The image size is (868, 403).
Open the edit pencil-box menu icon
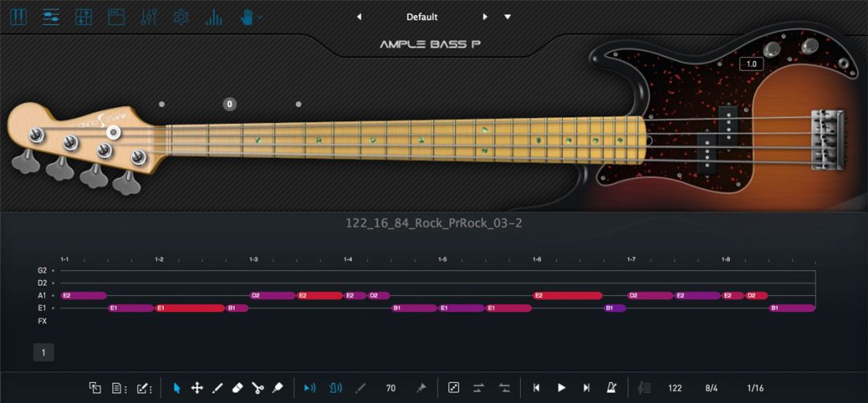[x=145, y=388]
